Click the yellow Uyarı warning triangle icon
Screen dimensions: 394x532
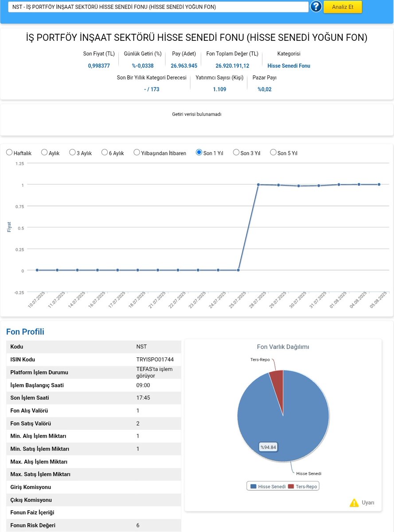pyautogui.click(x=354, y=503)
